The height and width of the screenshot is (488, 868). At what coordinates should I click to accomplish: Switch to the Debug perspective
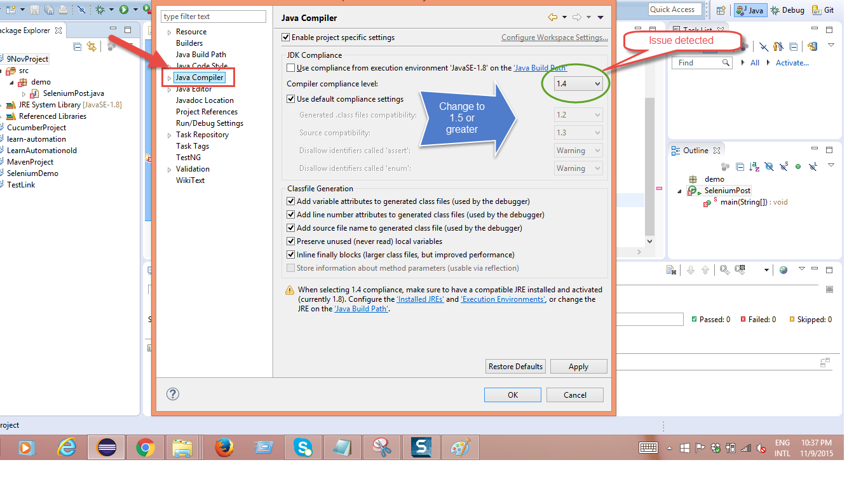pos(787,10)
